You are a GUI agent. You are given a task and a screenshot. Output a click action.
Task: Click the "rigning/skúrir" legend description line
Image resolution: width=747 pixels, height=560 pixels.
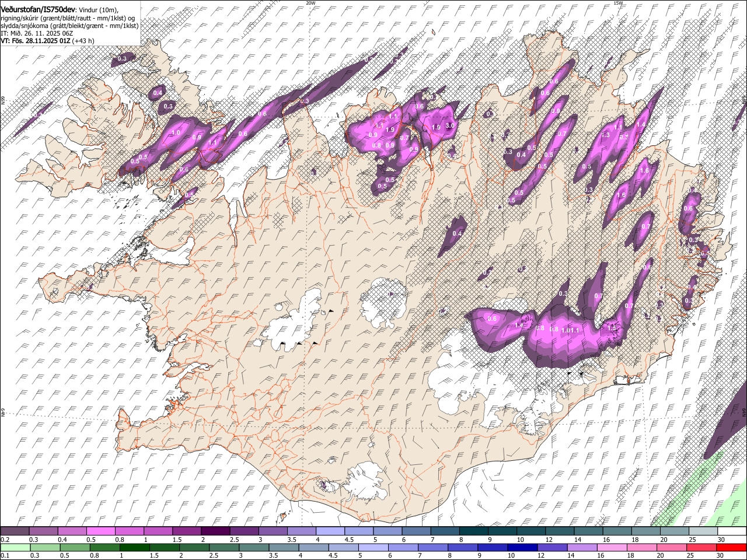pyautogui.click(x=68, y=18)
